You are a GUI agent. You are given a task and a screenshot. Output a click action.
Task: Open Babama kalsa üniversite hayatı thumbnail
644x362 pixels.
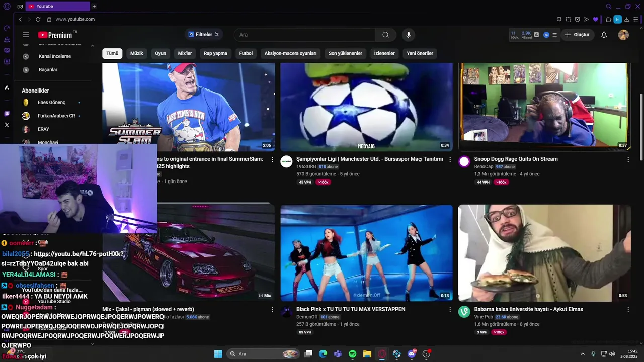544,253
